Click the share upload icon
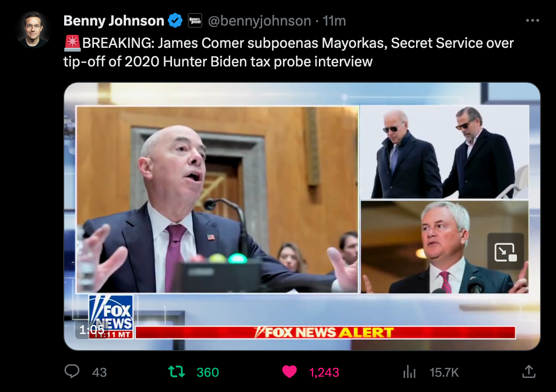Viewport: 556px width, 392px height. [x=529, y=372]
